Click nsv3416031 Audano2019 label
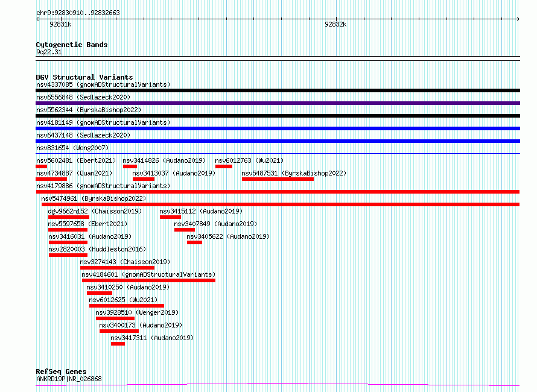This screenshot has width=537, height=392. pos(90,236)
